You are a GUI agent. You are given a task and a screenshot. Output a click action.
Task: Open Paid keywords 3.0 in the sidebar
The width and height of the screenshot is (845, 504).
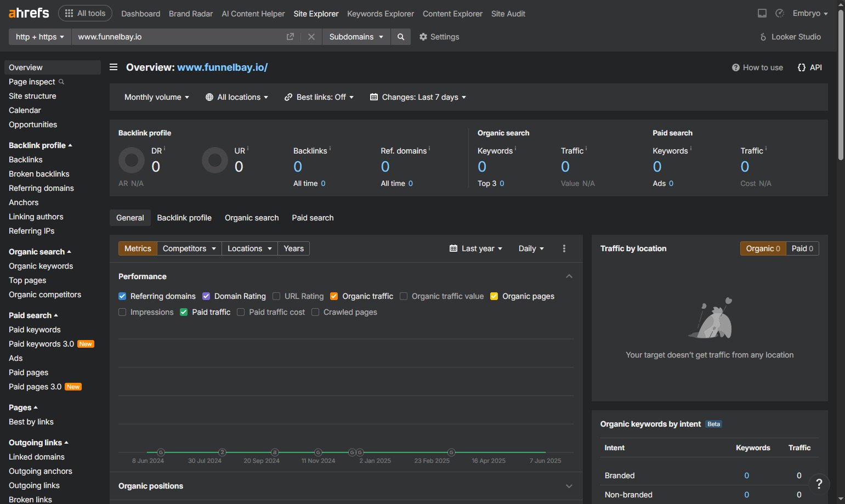point(42,344)
